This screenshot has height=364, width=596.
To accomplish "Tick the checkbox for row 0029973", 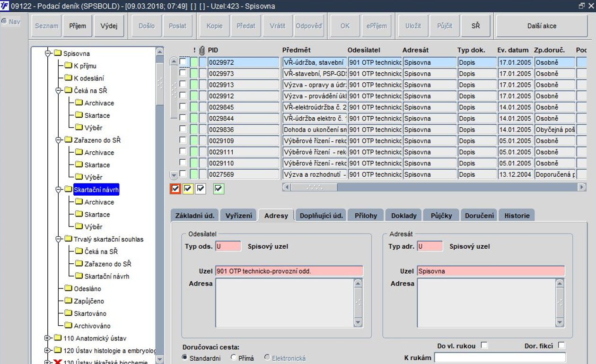I will pyautogui.click(x=183, y=73).
